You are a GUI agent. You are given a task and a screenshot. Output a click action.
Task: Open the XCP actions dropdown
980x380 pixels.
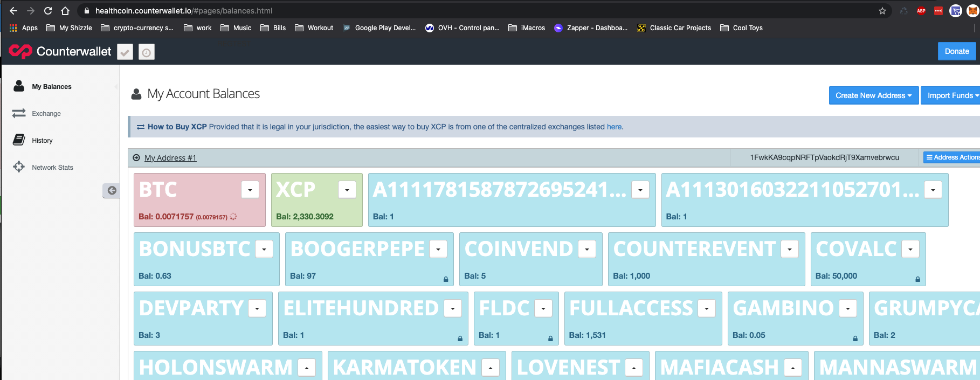(347, 190)
